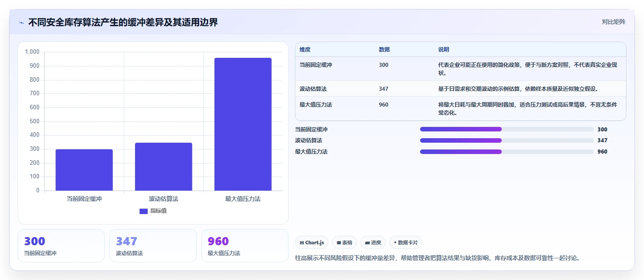
Task: Click the 说明 column header
Action: [443, 50]
